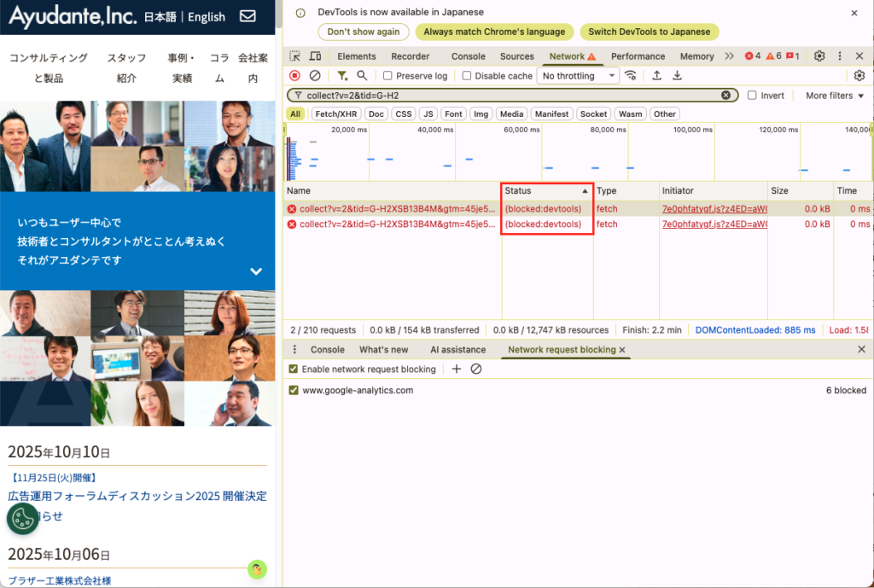Uncheck Enable network request blocking
This screenshot has width=874, height=588.
(x=294, y=370)
